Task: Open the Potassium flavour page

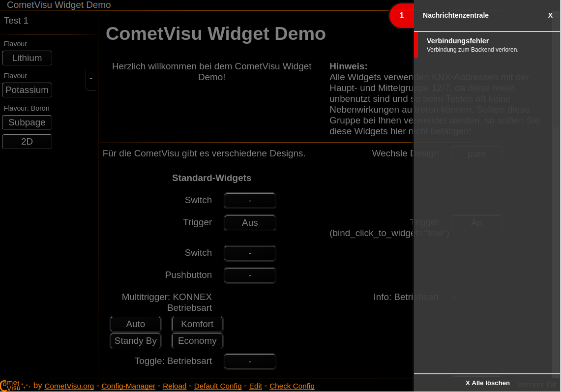Action: click(x=27, y=90)
